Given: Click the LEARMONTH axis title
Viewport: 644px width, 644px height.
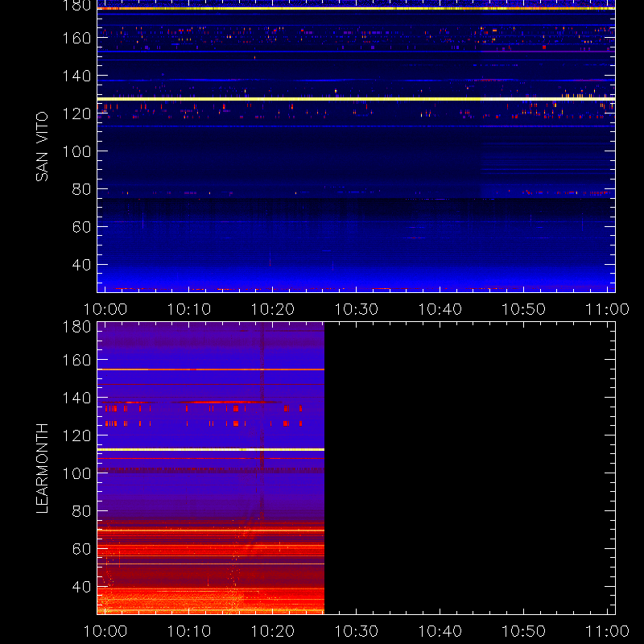Looking at the screenshot, I should 42,469.
